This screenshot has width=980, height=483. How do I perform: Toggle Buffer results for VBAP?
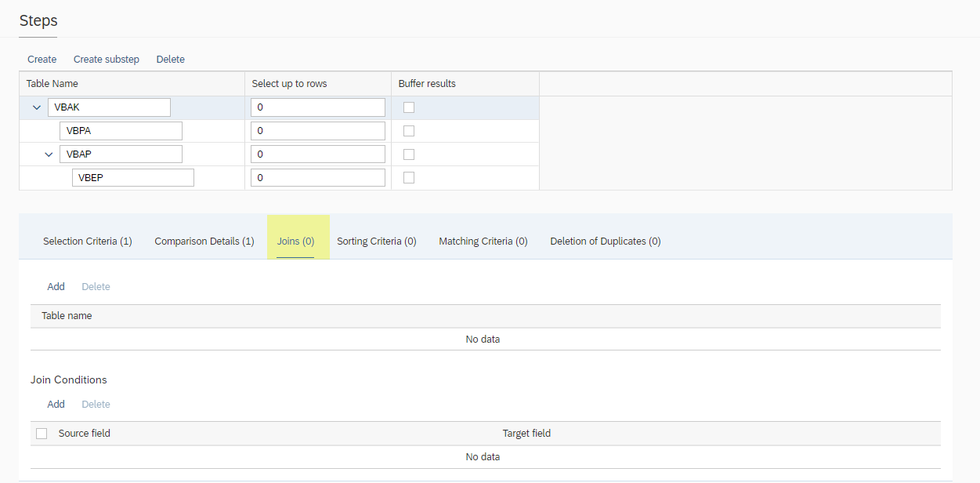coord(409,154)
